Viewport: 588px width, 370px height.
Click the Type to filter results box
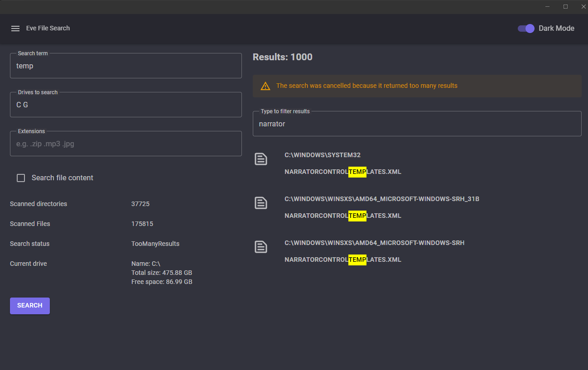pos(417,124)
